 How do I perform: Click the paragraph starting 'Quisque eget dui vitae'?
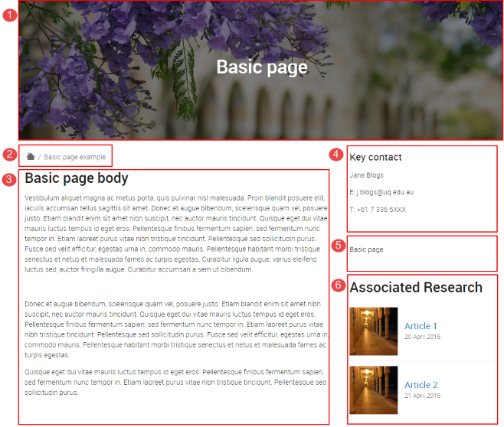(x=175, y=382)
